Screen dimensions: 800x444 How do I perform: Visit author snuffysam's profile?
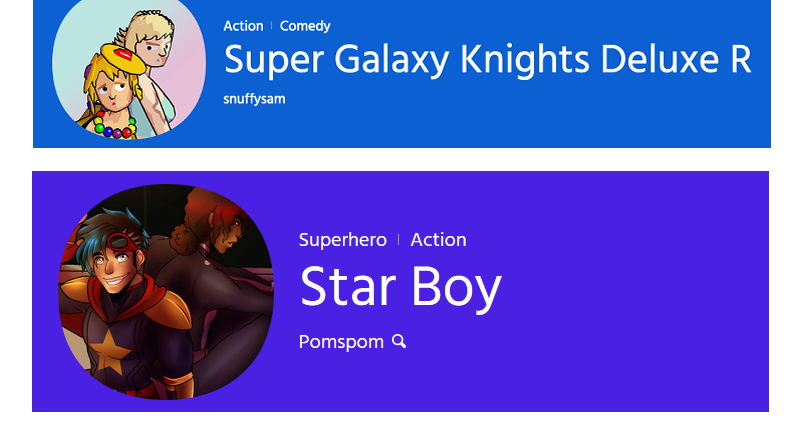(x=254, y=99)
